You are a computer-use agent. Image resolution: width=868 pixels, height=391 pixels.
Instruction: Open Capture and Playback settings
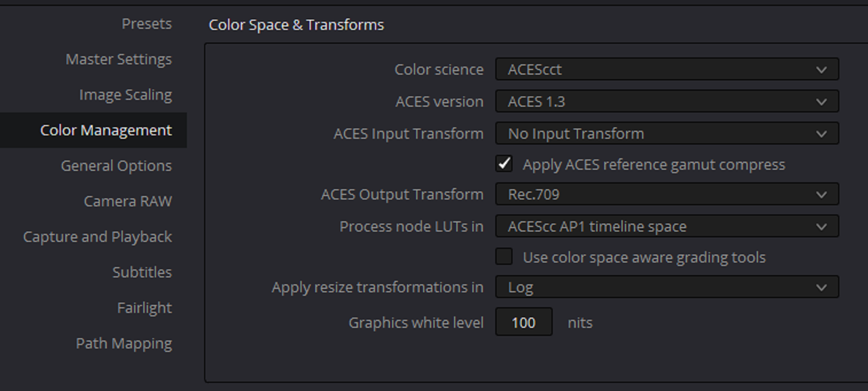(x=98, y=236)
